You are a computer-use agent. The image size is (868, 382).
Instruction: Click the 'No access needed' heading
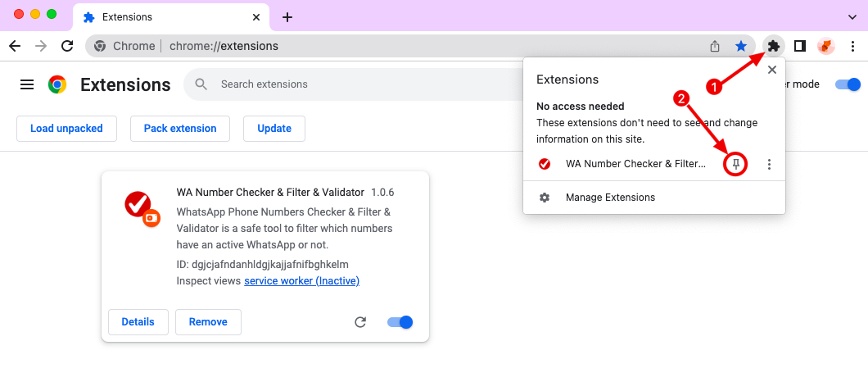[x=580, y=106]
